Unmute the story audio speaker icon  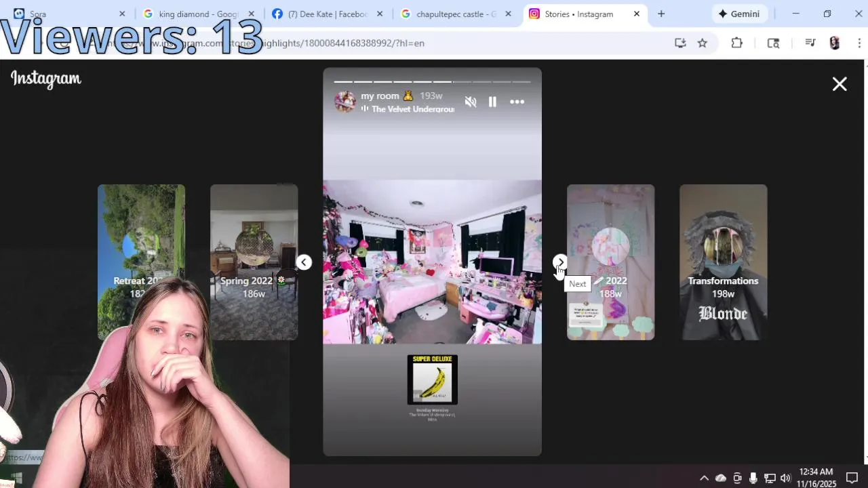[471, 102]
